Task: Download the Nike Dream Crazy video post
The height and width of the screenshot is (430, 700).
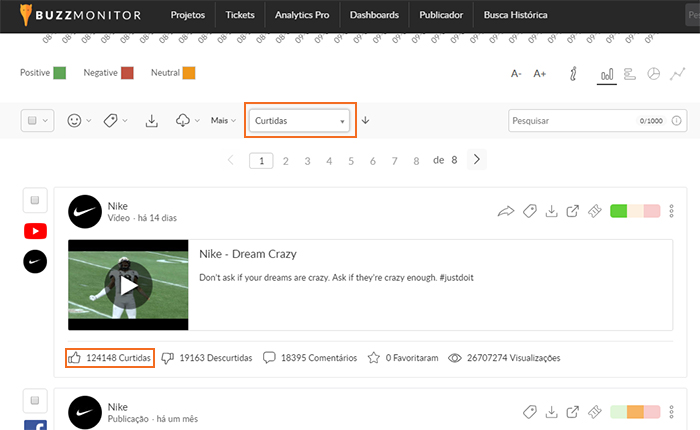Action: pyautogui.click(x=551, y=211)
